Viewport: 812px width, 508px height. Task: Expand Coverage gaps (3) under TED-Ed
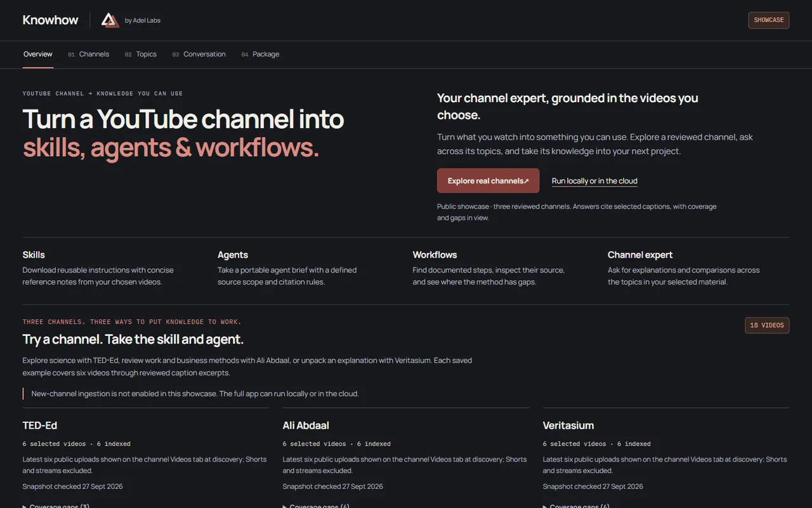tap(56, 505)
